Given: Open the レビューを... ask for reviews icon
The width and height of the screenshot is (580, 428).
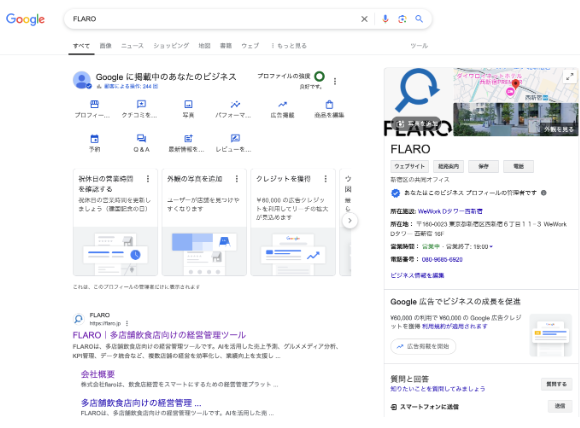Looking at the screenshot, I should coord(235,138).
